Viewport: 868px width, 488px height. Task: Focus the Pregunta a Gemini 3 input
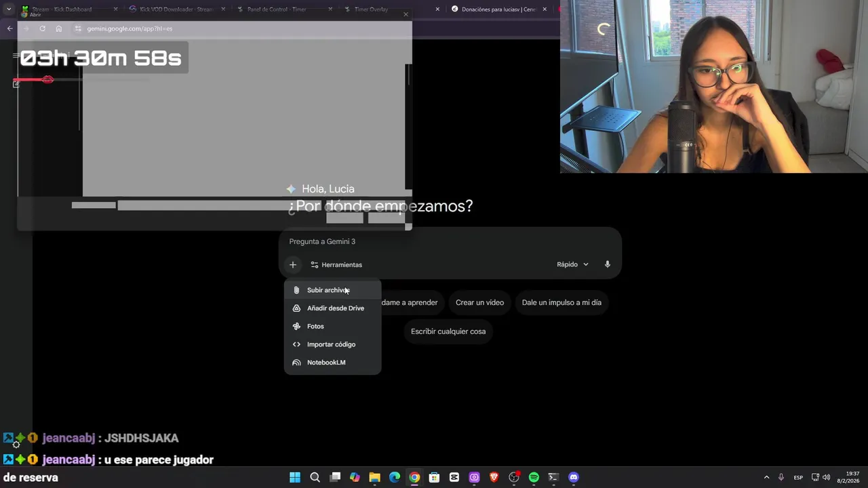click(x=450, y=241)
